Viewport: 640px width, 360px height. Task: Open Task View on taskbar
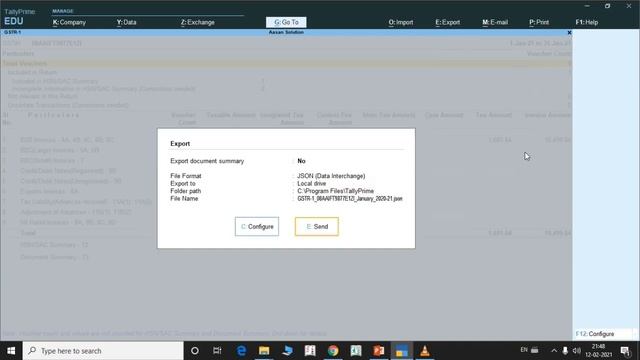217,351
